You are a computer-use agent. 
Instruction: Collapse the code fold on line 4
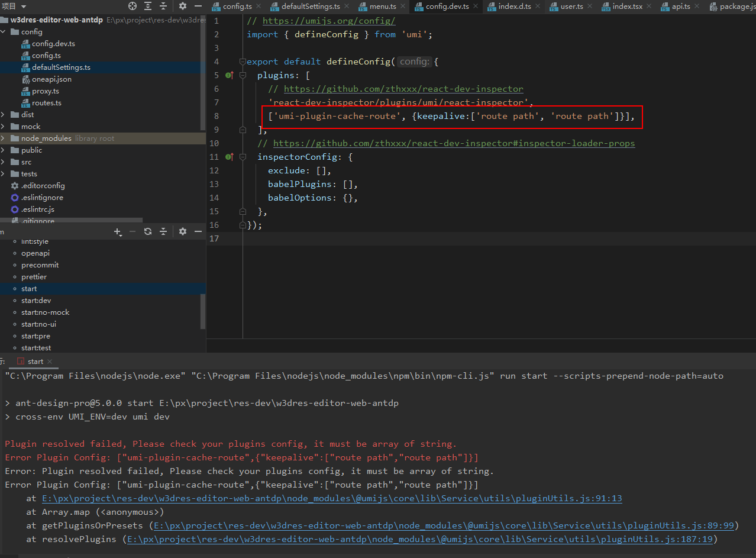[x=243, y=61]
